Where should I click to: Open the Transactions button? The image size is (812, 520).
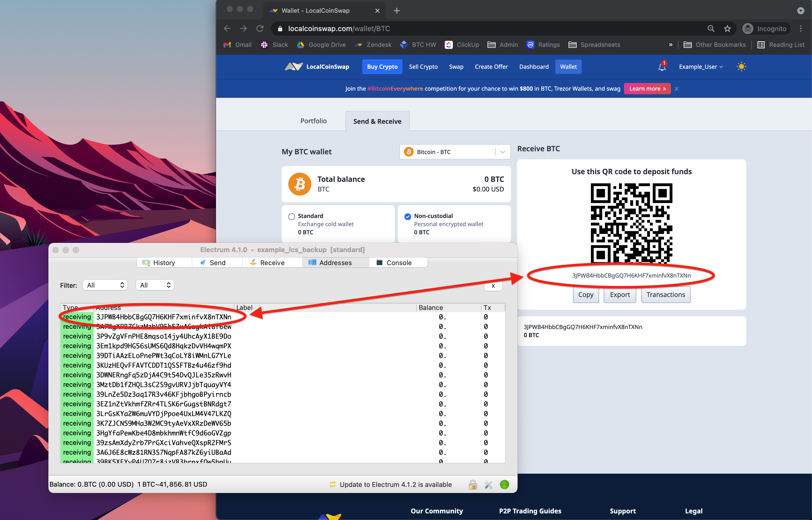(x=666, y=294)
